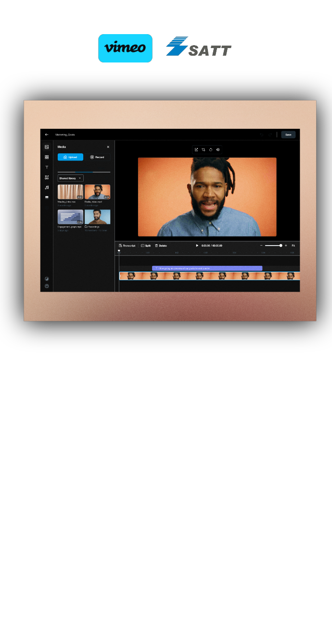The image size is (332, 644).
Task: Click the replace media icon above preview
Action: [196, 149]
